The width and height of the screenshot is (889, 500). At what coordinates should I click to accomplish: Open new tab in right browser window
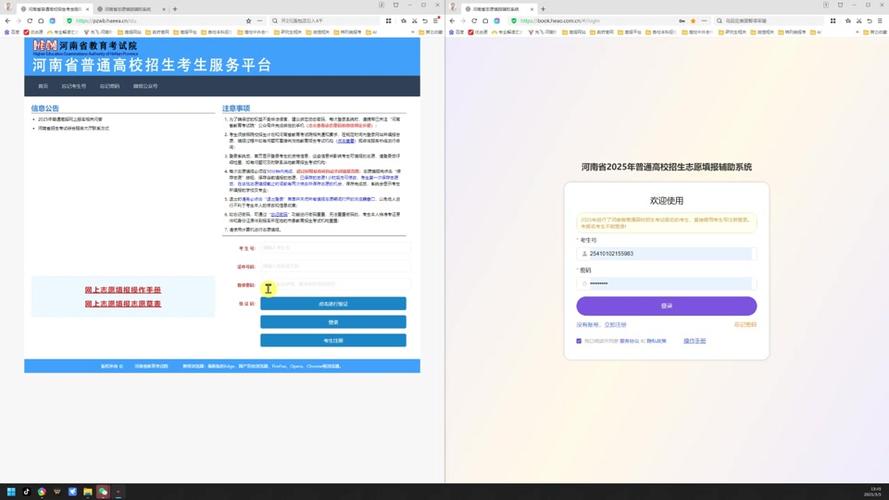pos(543,9)
